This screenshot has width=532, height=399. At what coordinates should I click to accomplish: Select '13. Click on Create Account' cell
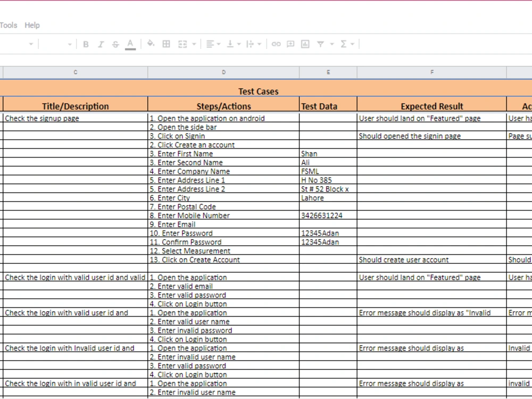[x=223, y=259]
